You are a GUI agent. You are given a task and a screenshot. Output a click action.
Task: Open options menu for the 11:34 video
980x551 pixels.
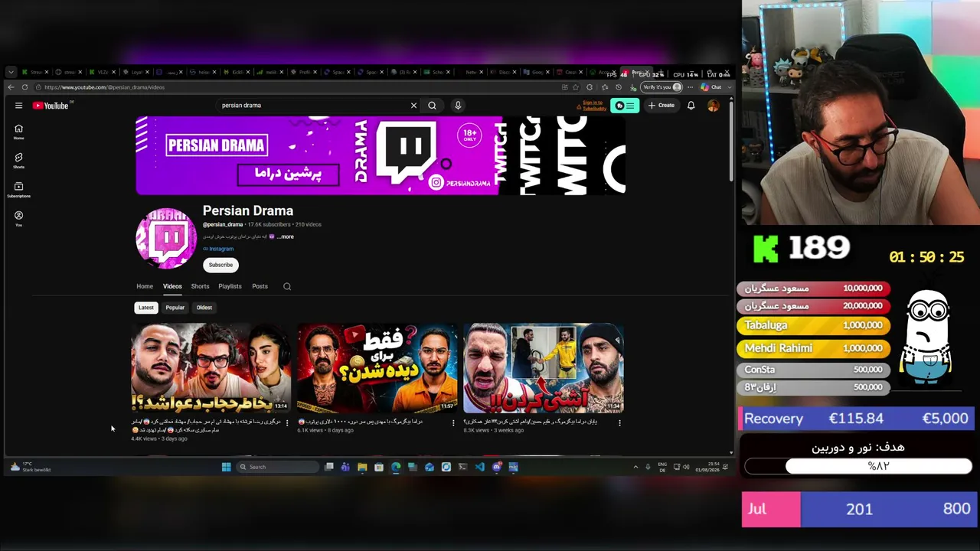coord(619,422)
